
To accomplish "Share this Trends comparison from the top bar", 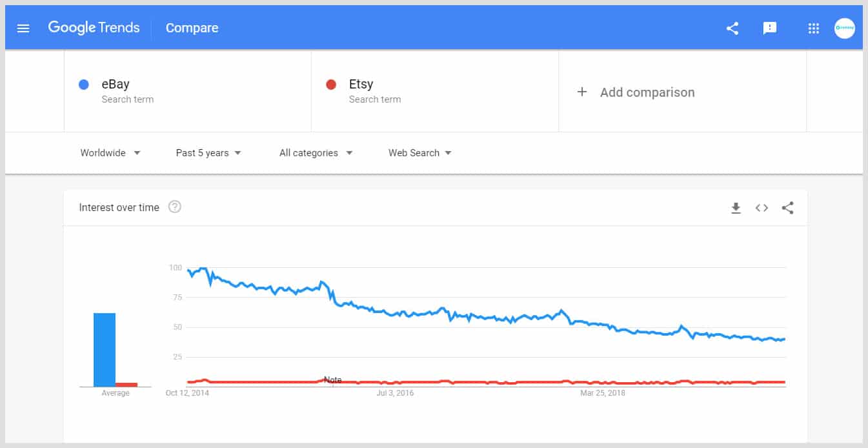I will [732, 28].
